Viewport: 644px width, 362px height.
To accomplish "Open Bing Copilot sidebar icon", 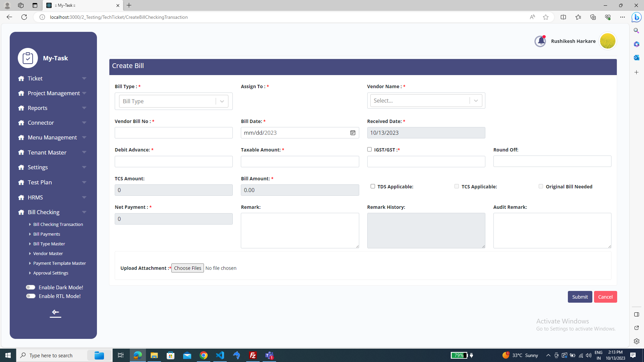I will pos(636,17).
